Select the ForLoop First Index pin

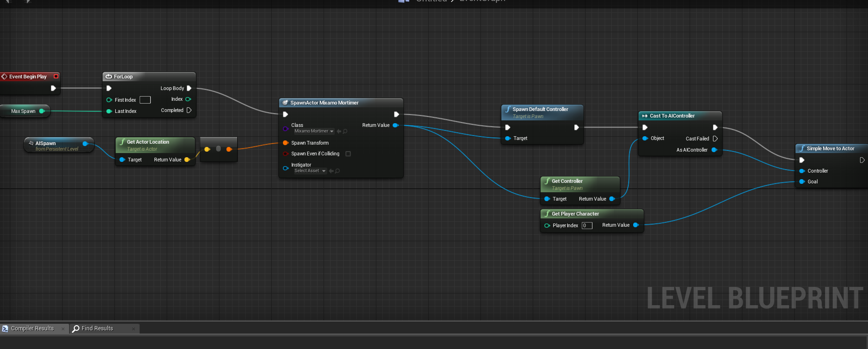[109, 100]
